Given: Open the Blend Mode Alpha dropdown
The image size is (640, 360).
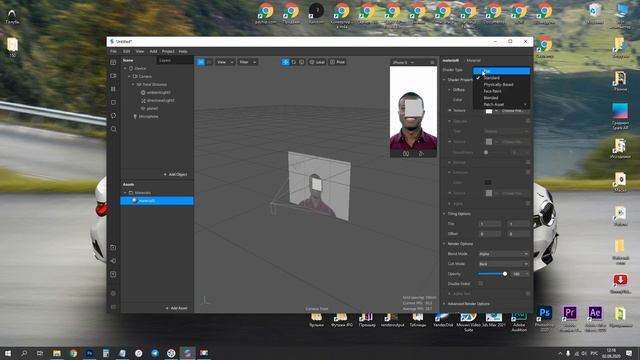Looking at the screenshot, I should (504, 254).
